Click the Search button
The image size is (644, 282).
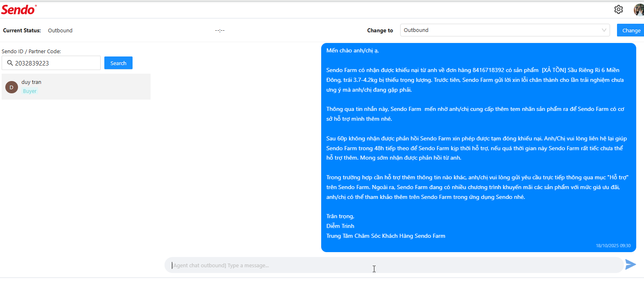coord(118,63)
